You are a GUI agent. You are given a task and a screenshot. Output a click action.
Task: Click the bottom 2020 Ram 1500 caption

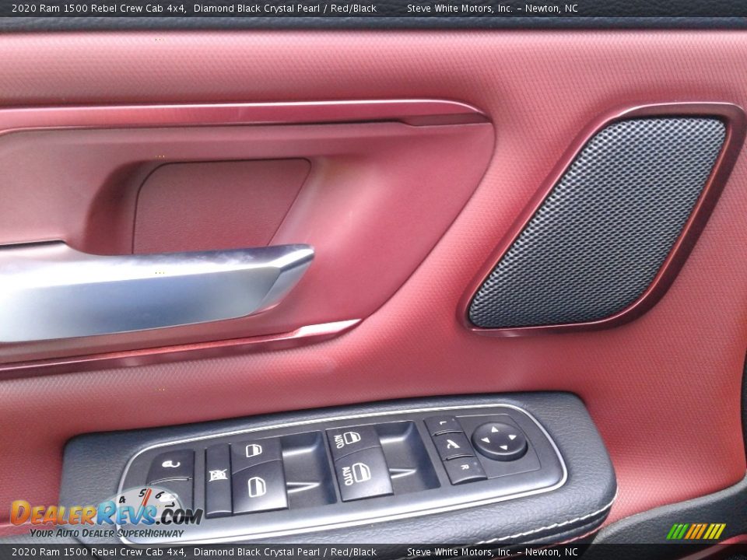194,552
